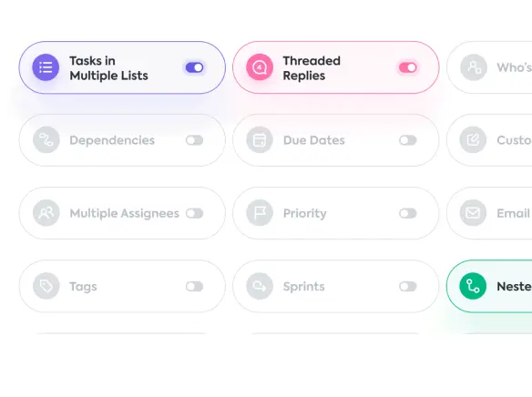
Task: Click the Priority flag icon
Action: click(x=260, y=213)
